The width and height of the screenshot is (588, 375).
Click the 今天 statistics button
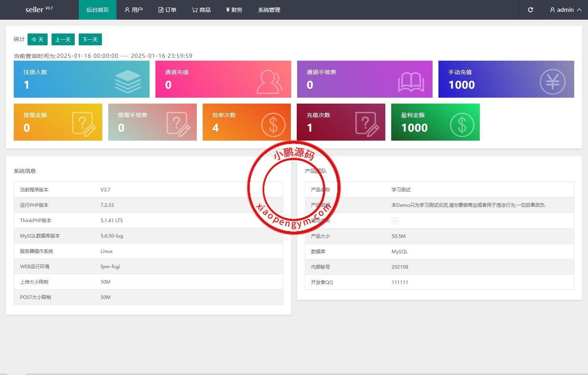pyautogui.click(x=37, y=39)
